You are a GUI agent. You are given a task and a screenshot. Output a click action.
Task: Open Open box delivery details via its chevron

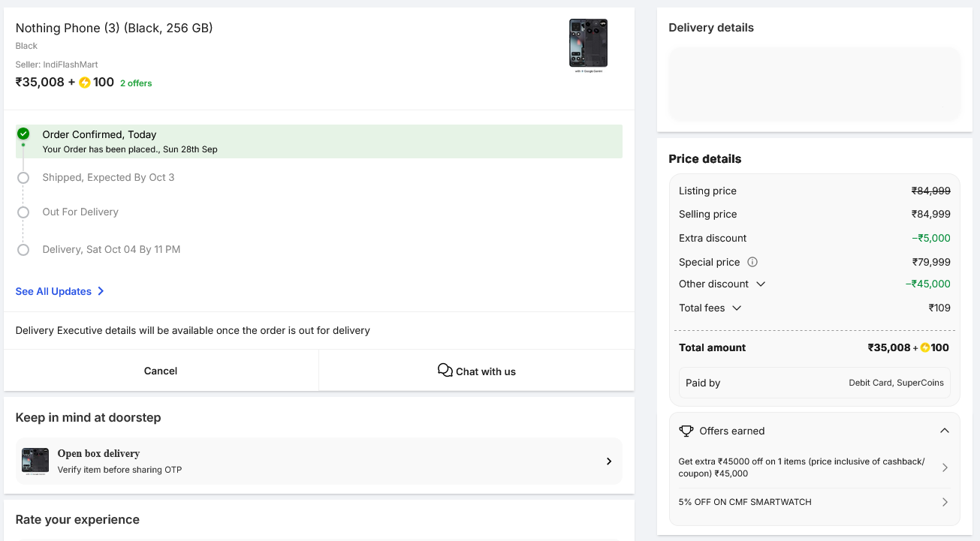coord(609,461)
